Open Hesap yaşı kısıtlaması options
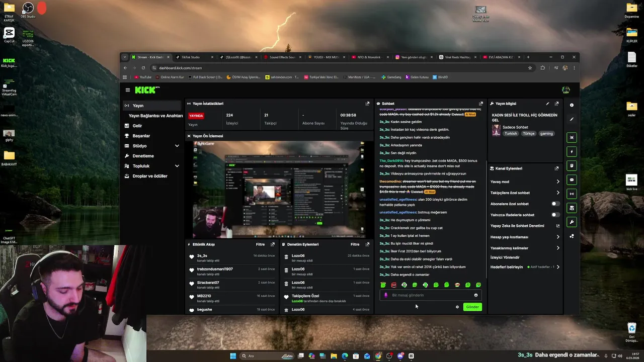 click(x=525, y=237)
